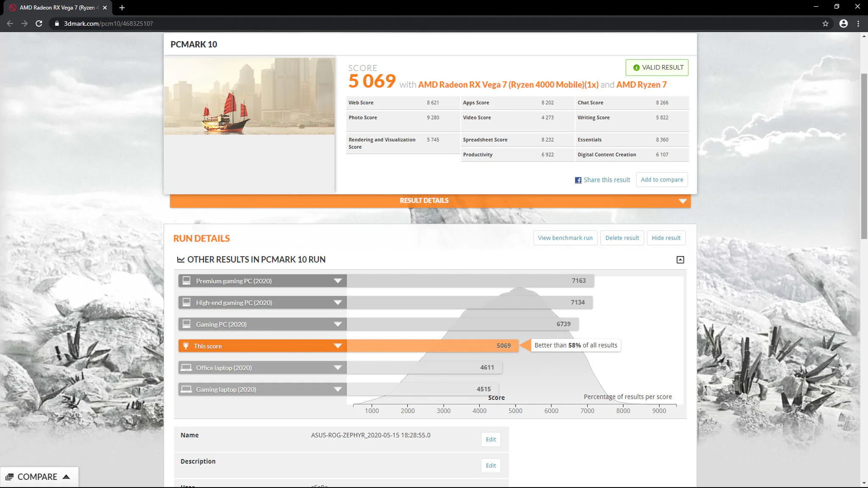Click the chart icon beside Other Results heading

tap(181, 259)
